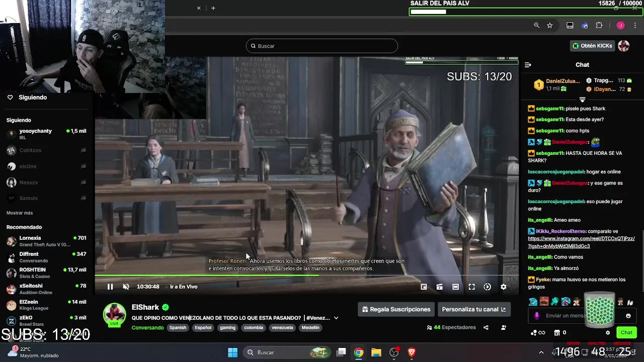Expand following list with Mostrar más
Image resolution: width=644 pixels, height=362 pixels.
pyautogui.click(x=20, y=213)
